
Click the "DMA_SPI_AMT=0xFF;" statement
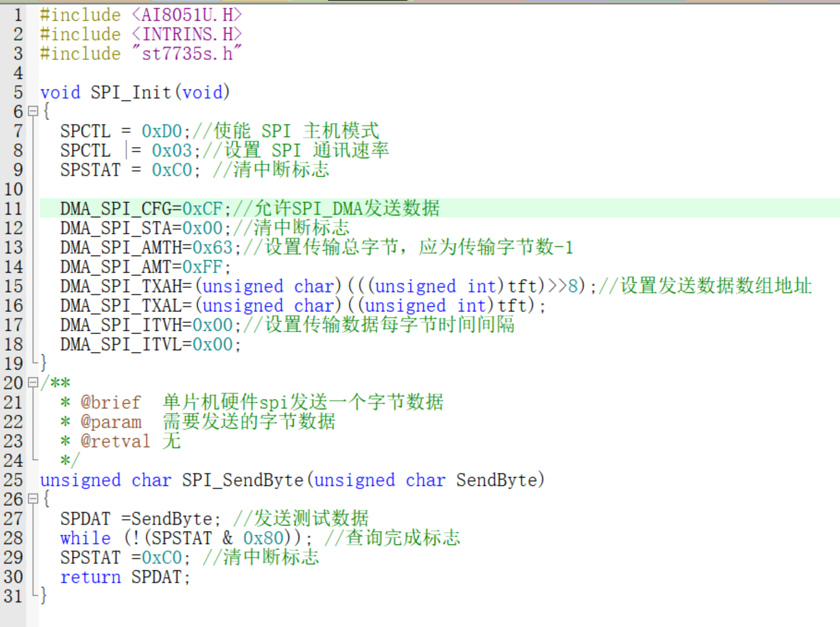pyautogui.click(x=145, y=267)
